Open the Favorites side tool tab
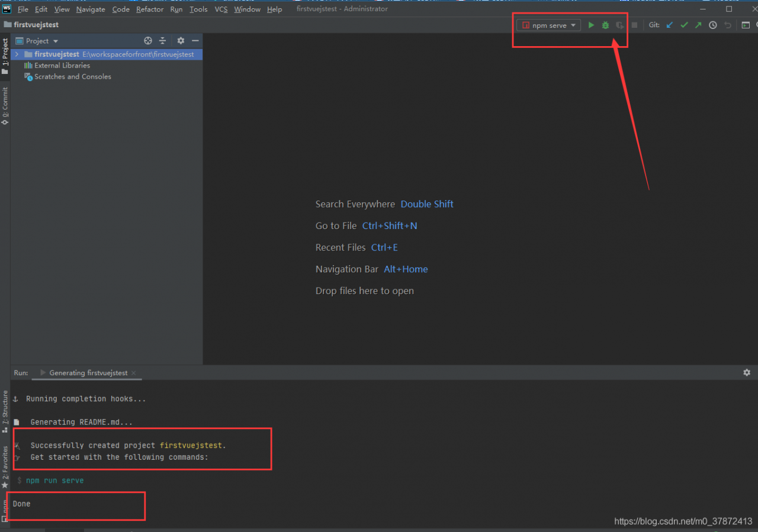The height and width of the screenshot is (532, 758). click(5, 467)
